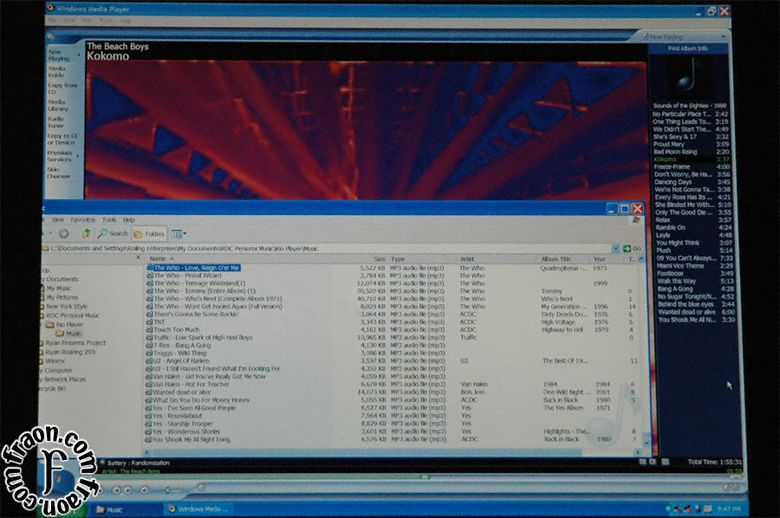The height and width of the screenshot is (518, 780).
Task: Open the Help menu in Explorer
Action: pos(129,219)
